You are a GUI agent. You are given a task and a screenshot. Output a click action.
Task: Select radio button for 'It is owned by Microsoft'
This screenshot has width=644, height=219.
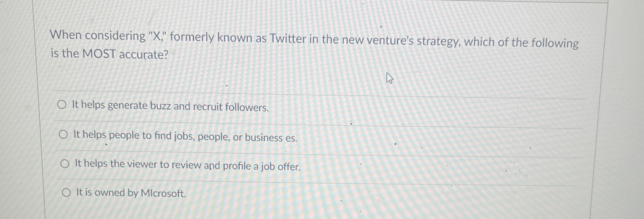coord(67,192)
